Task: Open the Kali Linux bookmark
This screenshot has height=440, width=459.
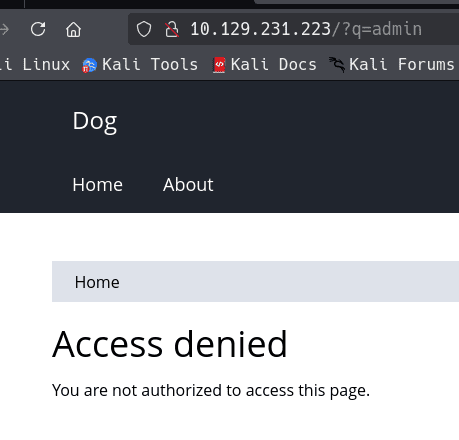Action: [x=35, y=64]
